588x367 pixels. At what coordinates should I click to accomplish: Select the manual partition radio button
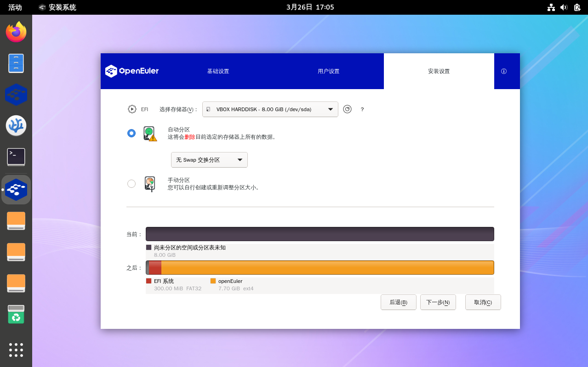131,184
